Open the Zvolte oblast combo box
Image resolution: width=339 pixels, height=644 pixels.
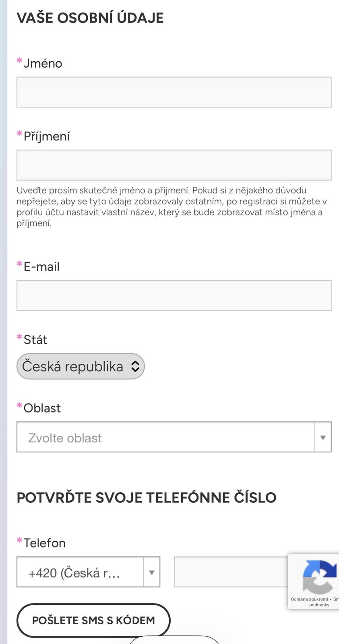click(165, 438)
